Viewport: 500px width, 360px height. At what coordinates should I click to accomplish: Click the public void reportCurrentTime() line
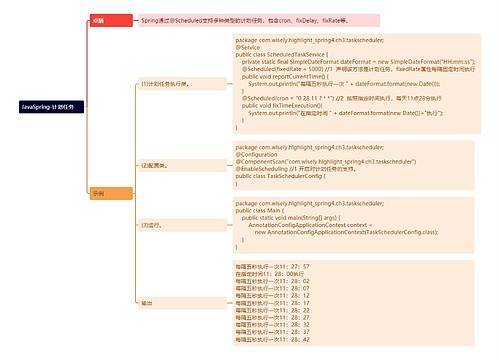click(285, 76)
